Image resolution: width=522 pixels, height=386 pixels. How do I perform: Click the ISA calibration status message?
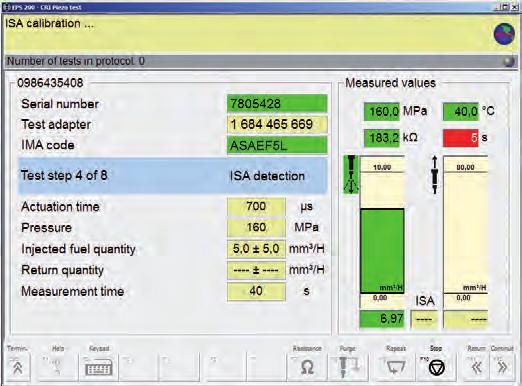tap(49, 23)
